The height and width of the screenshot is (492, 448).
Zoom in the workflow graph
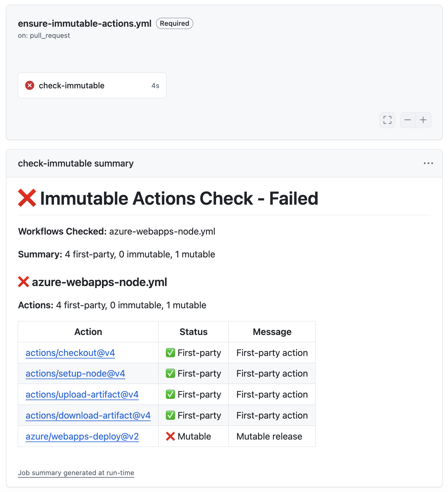point(423,120)
